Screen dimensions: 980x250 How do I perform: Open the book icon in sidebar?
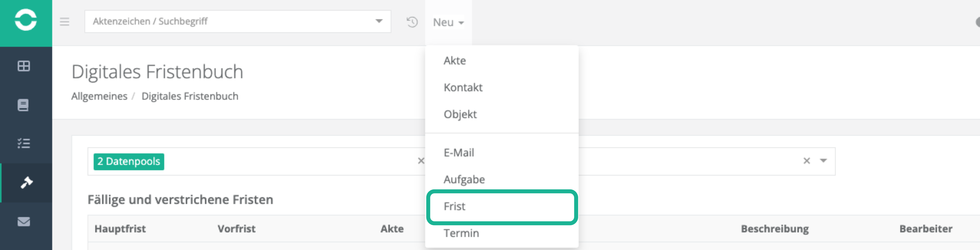tap(23, 105)
